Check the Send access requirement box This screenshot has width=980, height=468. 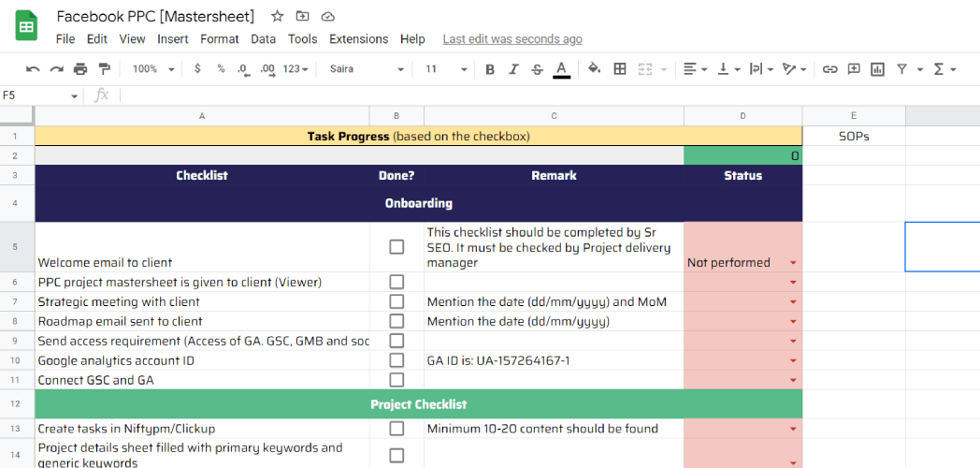click(396, 341)
